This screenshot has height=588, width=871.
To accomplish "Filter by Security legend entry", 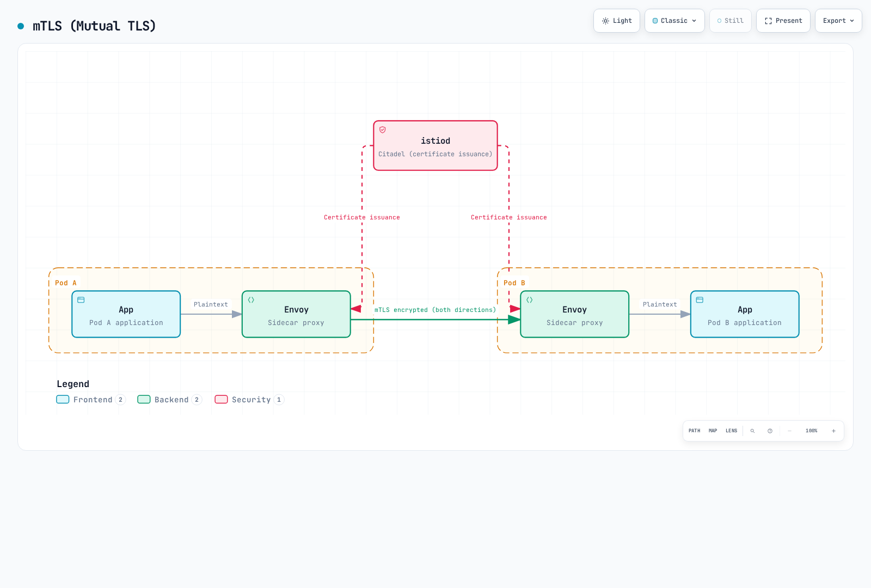I will [249, 400].
